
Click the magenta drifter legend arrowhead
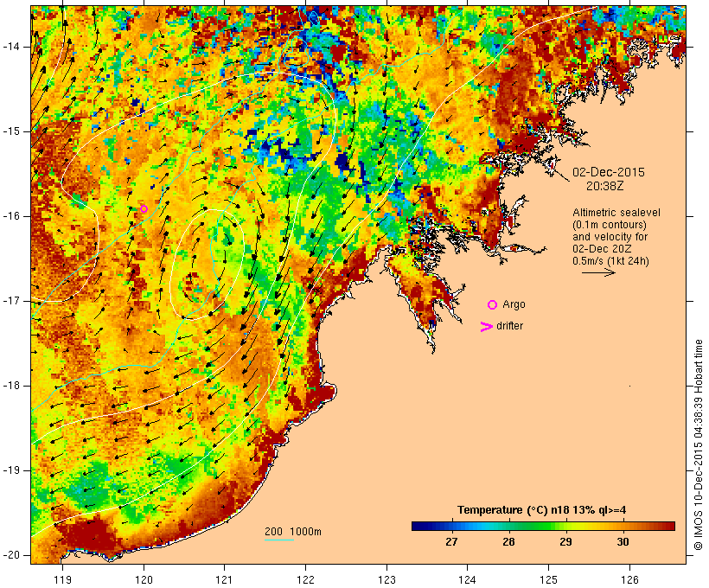click(486, 327)
